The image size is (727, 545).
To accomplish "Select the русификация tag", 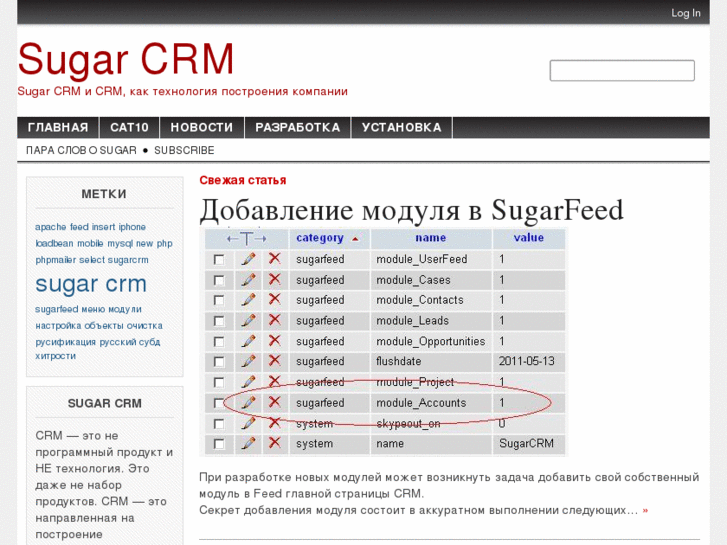I will (x=65, y=342).
